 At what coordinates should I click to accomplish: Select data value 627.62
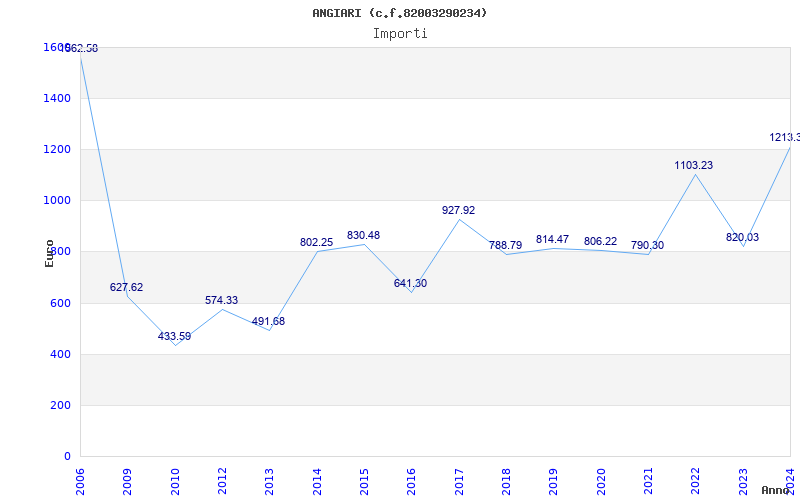tap(127, 287)
